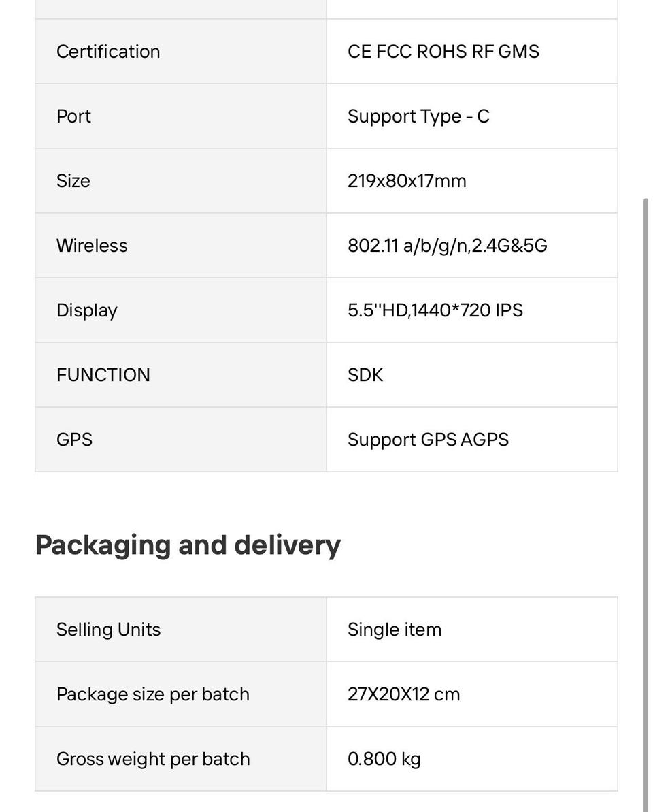
Task: Click the Selling Units label
Action: point(109,630)
